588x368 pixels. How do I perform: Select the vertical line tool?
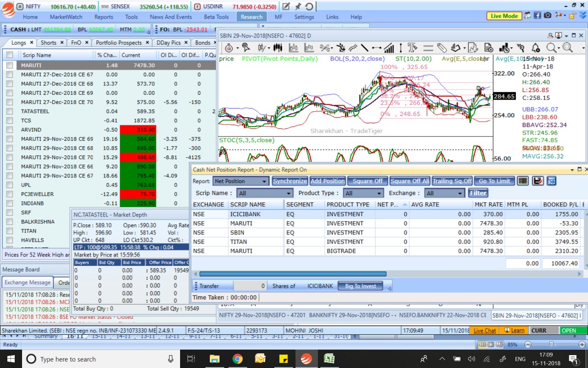point(401,47)
